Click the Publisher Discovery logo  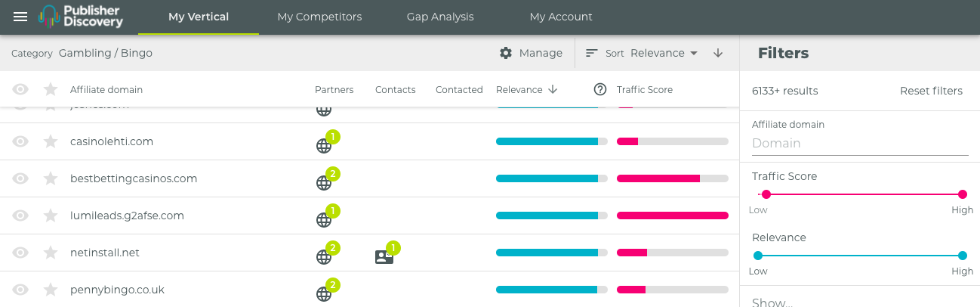pyautogui.click(x=81, y=17)
